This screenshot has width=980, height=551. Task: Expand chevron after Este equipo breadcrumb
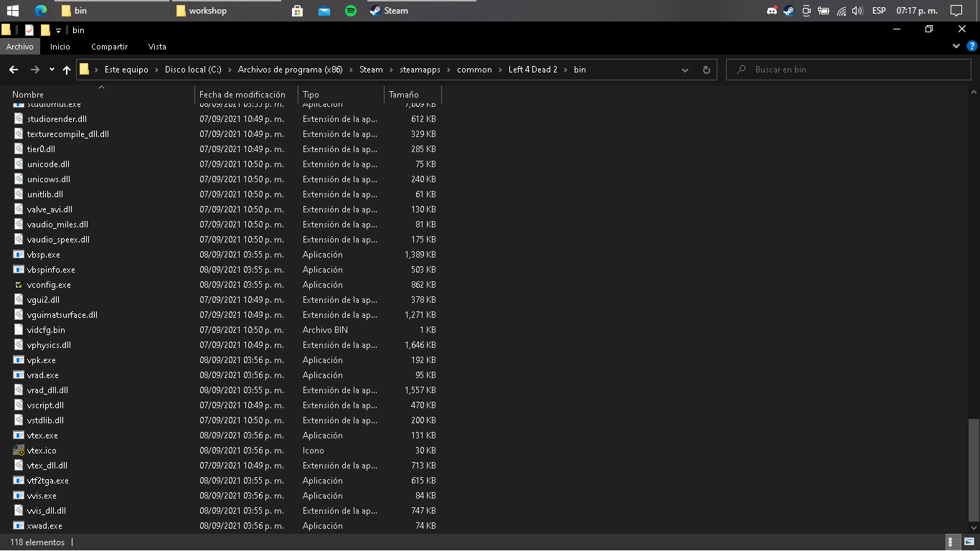tap(157, 70)
